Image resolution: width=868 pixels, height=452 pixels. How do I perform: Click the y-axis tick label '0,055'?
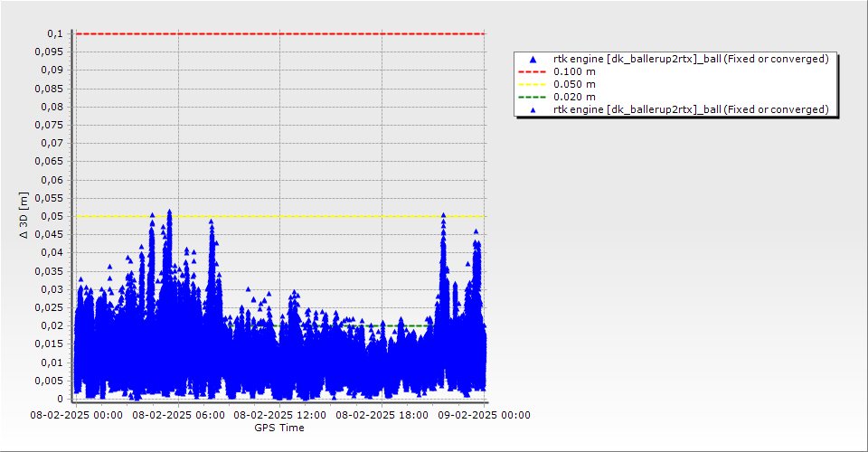[x=49, y=198]
